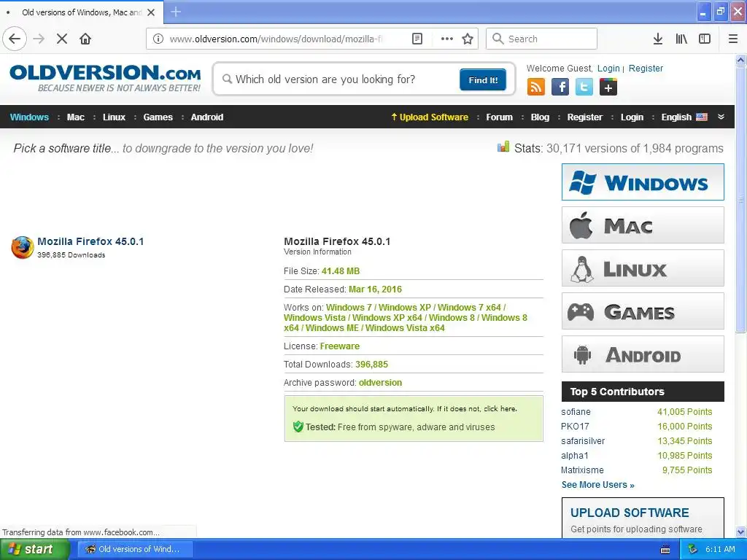The height and width of the screenshot is (560, 747).
Task: Close the Old versions of Windows tab
Action: coord(151,12)
